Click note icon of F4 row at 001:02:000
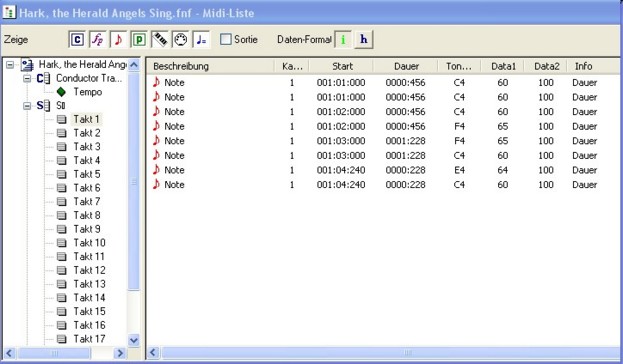 tap(156, 126)
